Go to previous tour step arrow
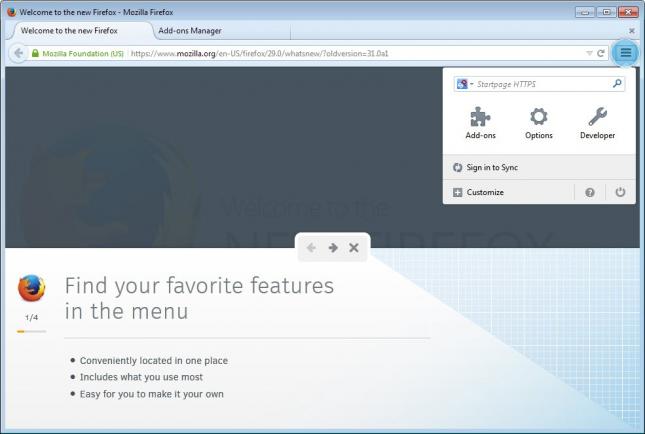The width and height of the screenshot is (645, 434). [x=311, y=248]
